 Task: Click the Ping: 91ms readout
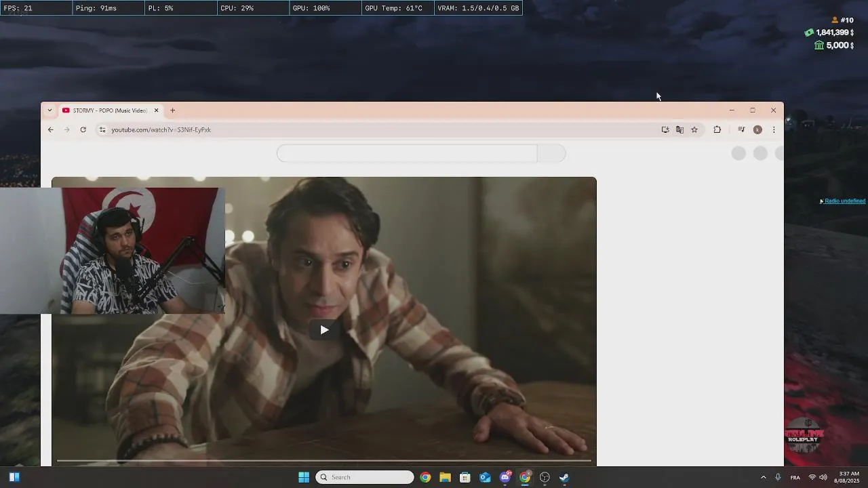click(108, 8)
